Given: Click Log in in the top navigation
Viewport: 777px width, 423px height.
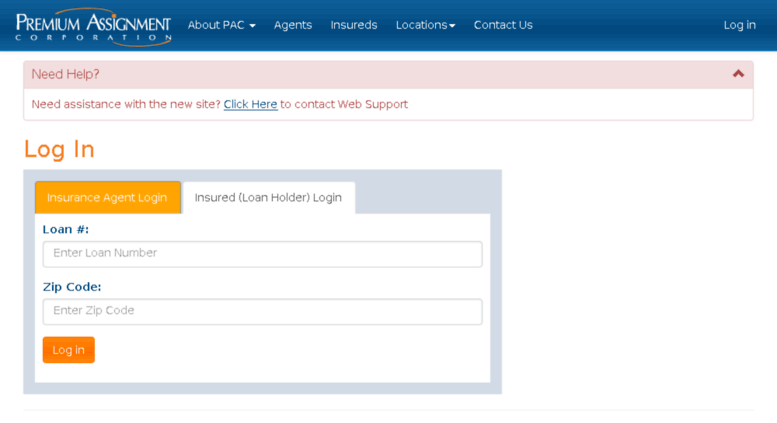Looking at the screenshot, I should (739, 25).
